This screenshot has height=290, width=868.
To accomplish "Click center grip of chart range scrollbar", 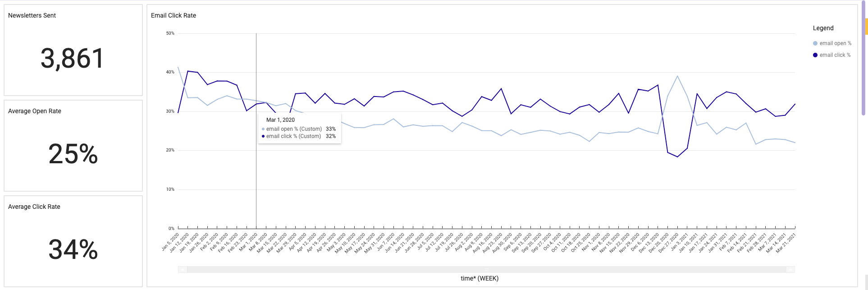I will tap(486, 269).
